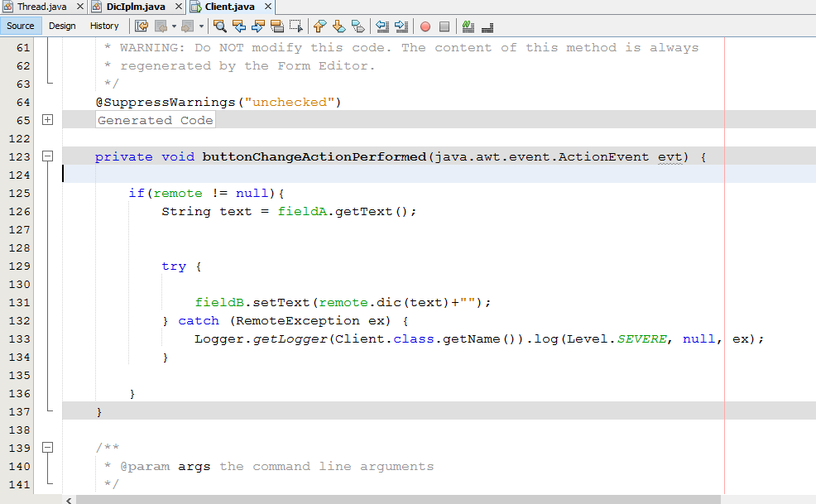Click the Previous Bookmark icon

click(319, 26)
